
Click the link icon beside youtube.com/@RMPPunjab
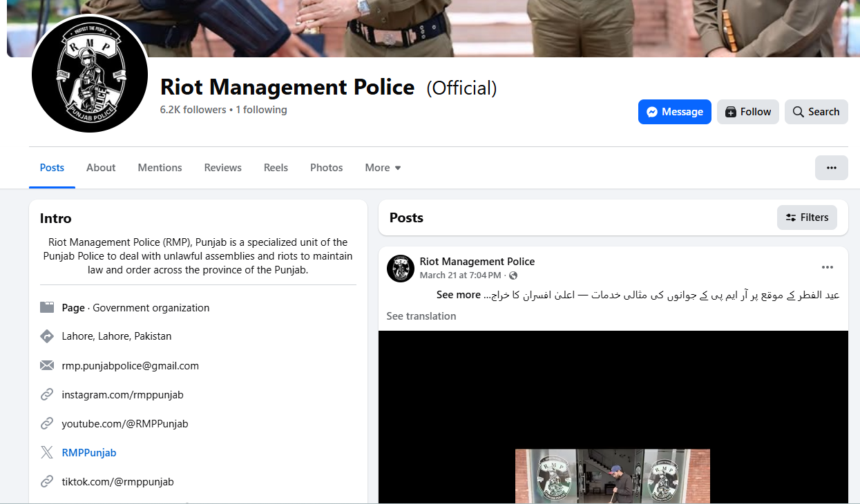coord(47,424)
